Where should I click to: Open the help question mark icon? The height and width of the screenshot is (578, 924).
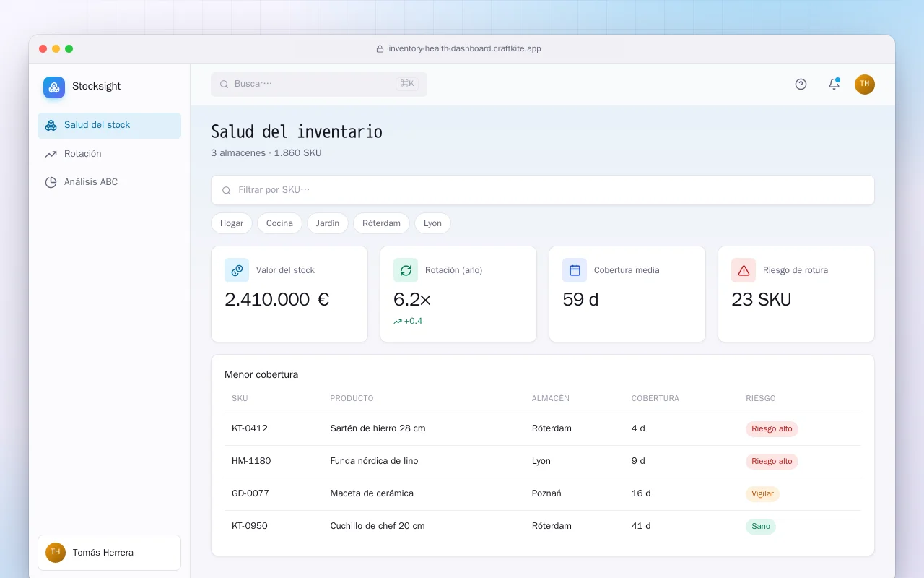click(801, 84)
